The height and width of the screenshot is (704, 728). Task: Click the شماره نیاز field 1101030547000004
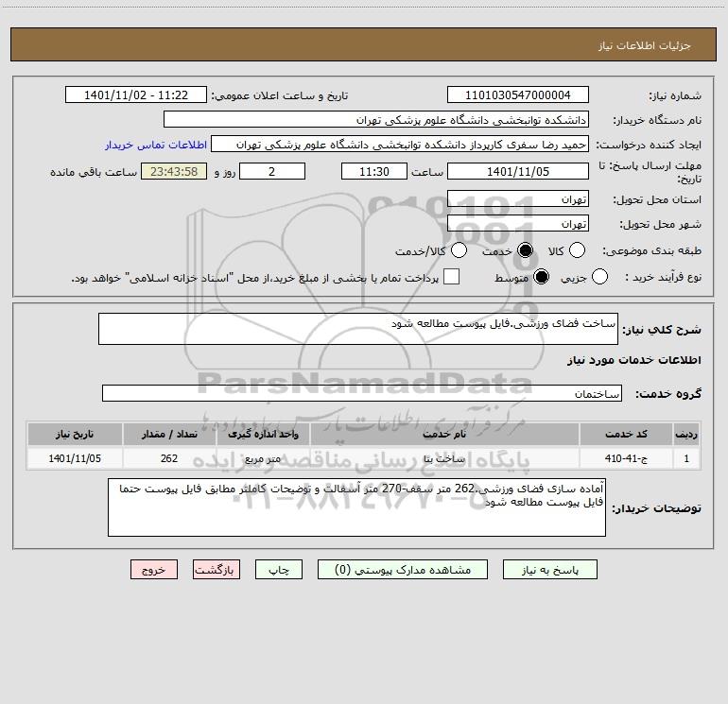pos(518,95)
